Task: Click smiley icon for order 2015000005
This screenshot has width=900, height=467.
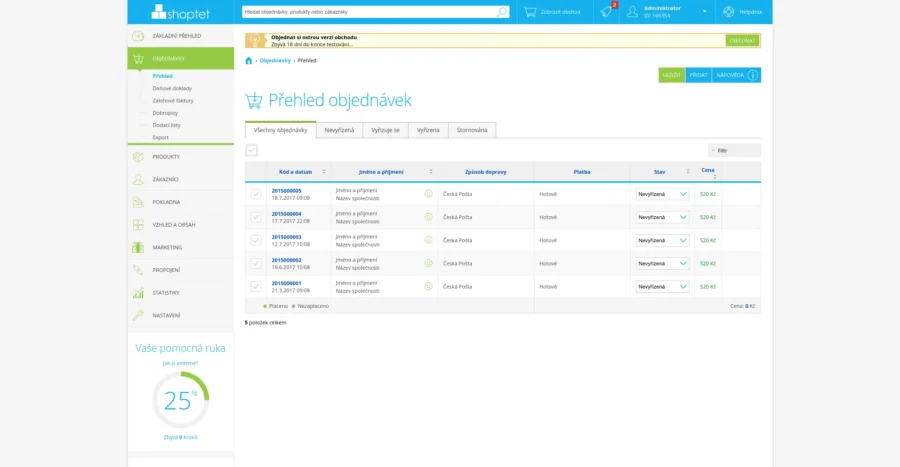Action: 428,194
